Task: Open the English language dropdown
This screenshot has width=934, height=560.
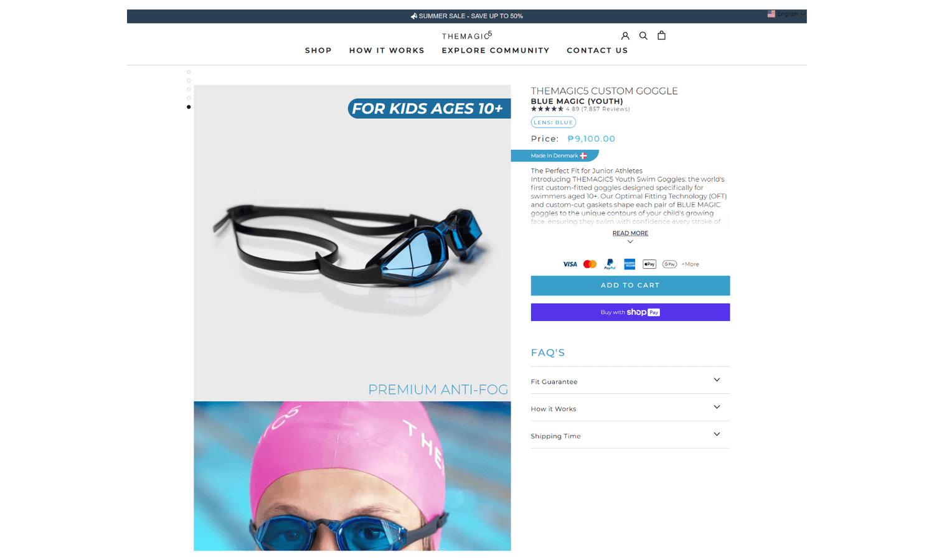Action: 786,14
